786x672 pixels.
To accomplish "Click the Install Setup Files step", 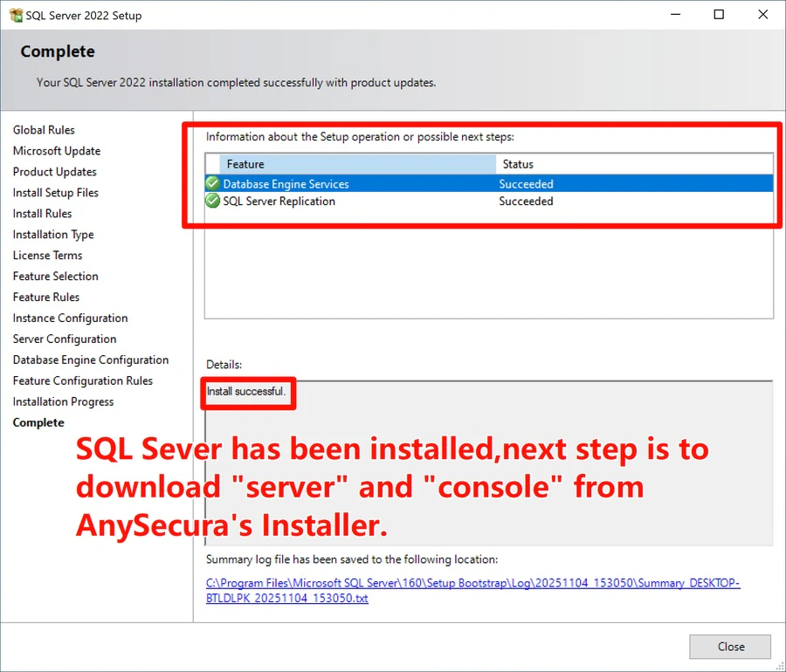I will point(56,193).
